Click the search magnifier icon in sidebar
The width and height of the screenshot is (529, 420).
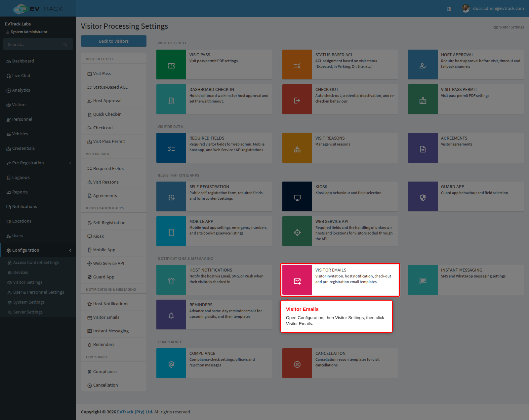pos(65,44)
